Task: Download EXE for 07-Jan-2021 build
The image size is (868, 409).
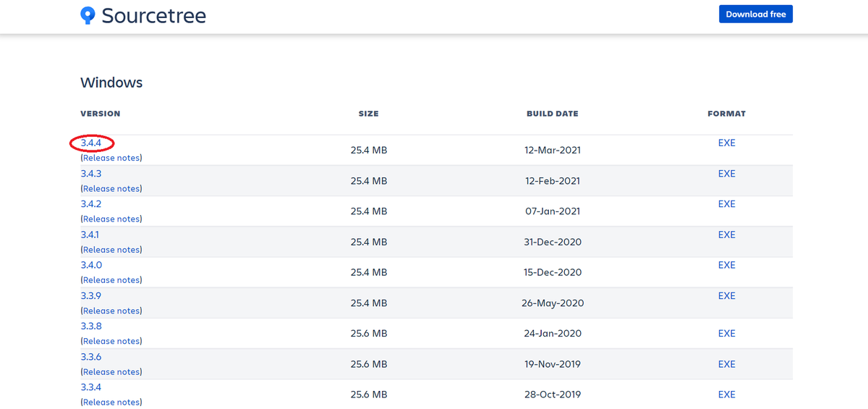Action: pyautogui.click(x=726, y=204)
